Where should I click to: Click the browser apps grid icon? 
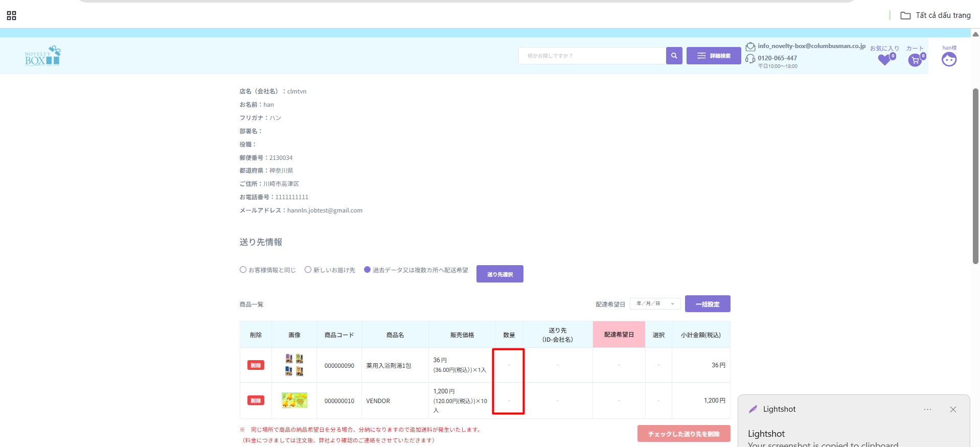click(x=11, y=16)
